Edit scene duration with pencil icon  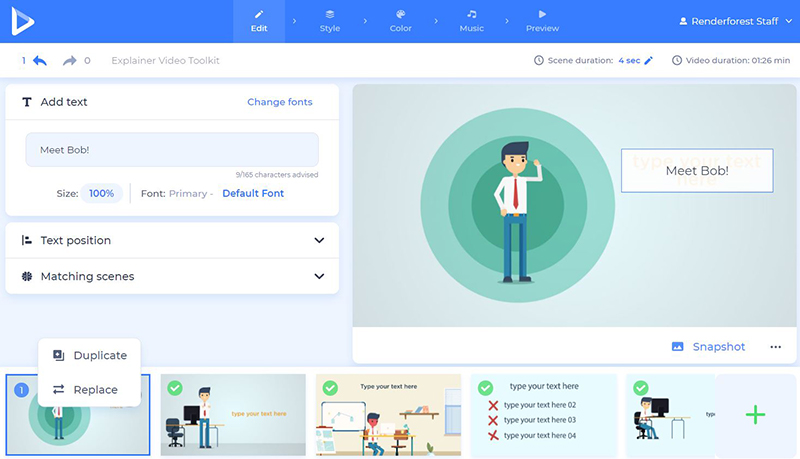pos(648,61)
